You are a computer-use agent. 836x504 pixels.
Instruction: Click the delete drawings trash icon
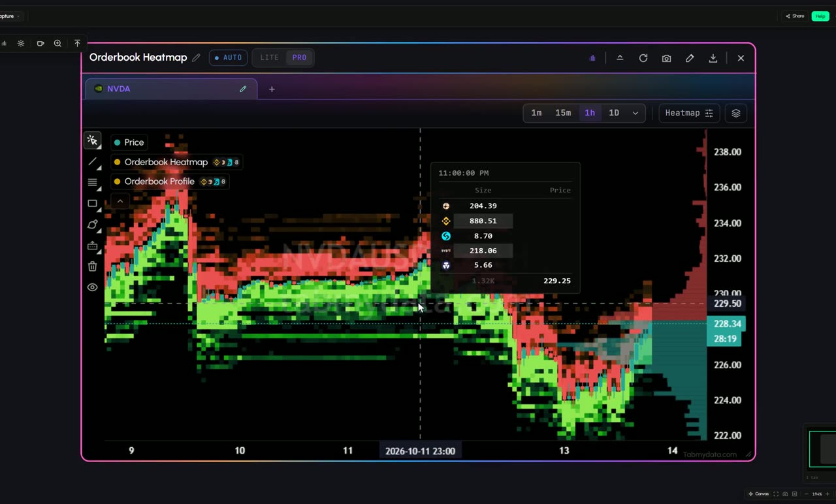(x=92, y=266)
